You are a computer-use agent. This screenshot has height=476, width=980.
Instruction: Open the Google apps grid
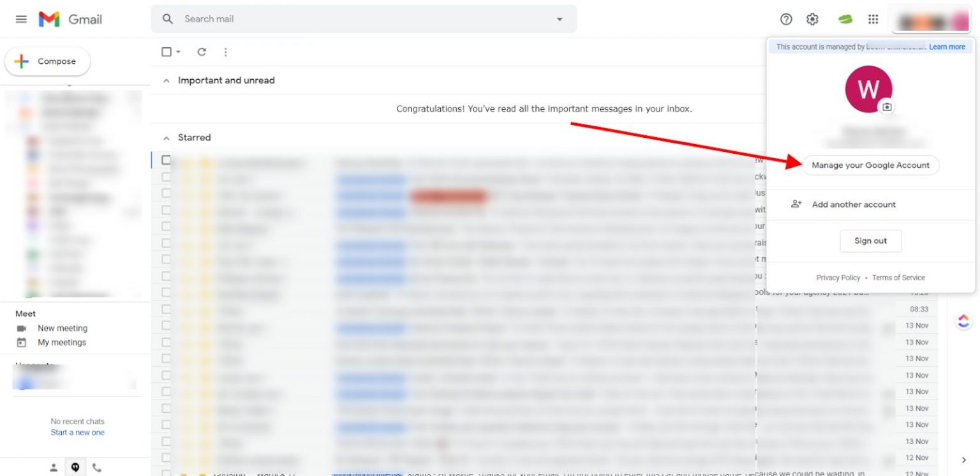[873, 19]
